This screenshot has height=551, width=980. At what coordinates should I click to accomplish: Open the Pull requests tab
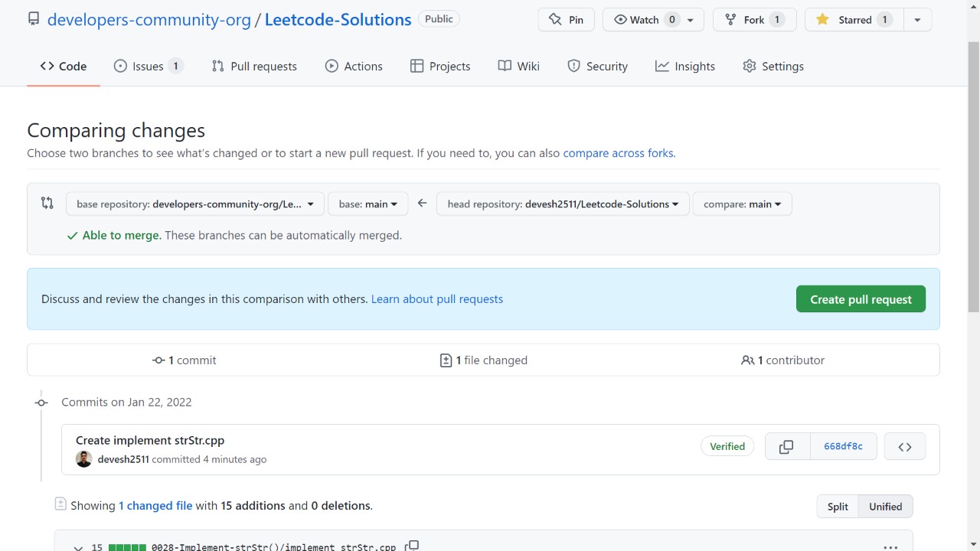coord(254,67)
